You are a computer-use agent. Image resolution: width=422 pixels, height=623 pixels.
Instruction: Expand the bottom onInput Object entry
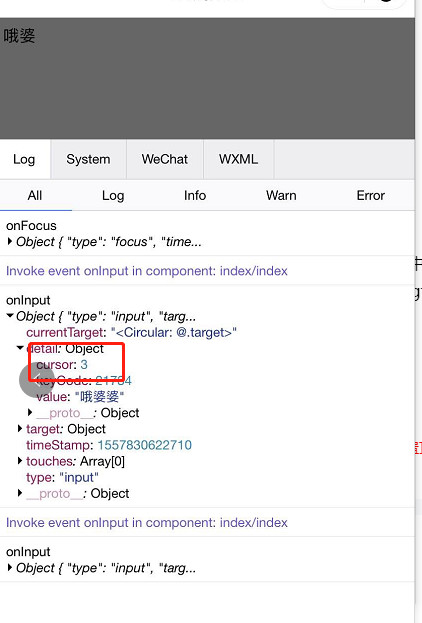coord(10,567)
